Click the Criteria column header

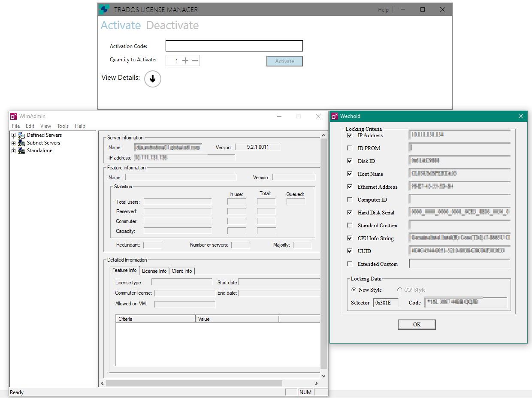pyautogui.click(x=156, y=319)
